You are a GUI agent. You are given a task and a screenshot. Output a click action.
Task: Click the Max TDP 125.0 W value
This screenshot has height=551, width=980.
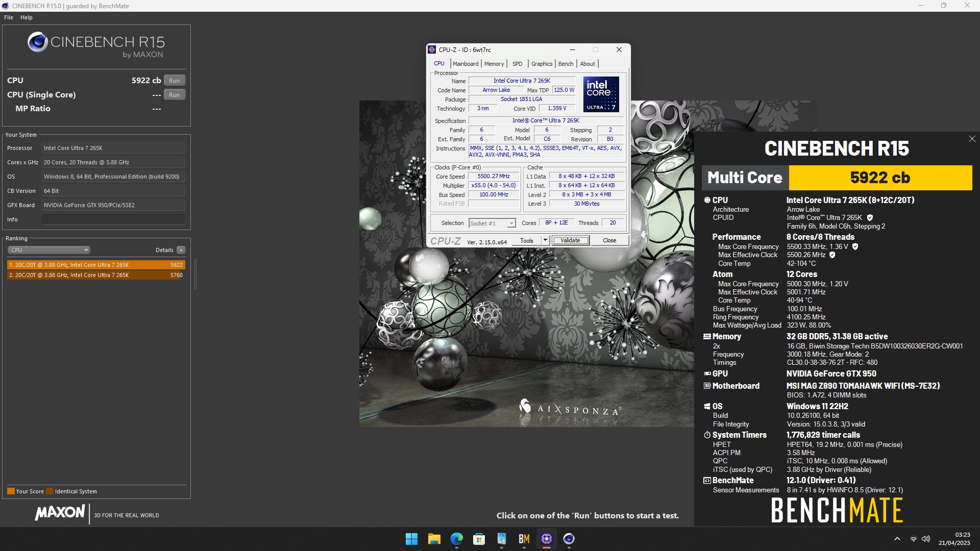coord(563,90)
